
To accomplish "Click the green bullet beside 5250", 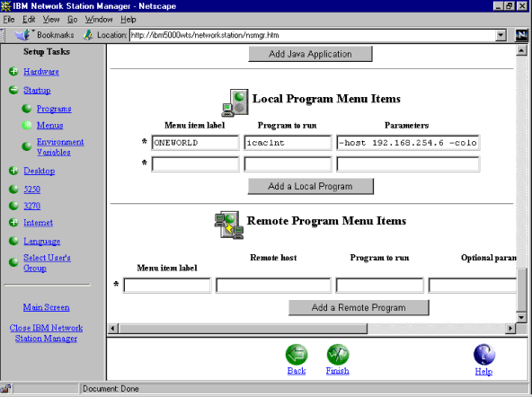I will 13,189.
